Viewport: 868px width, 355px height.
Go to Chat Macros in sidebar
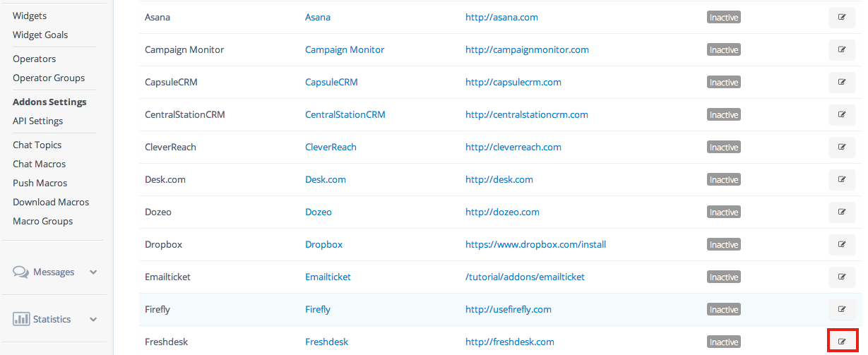coord(39,164)
